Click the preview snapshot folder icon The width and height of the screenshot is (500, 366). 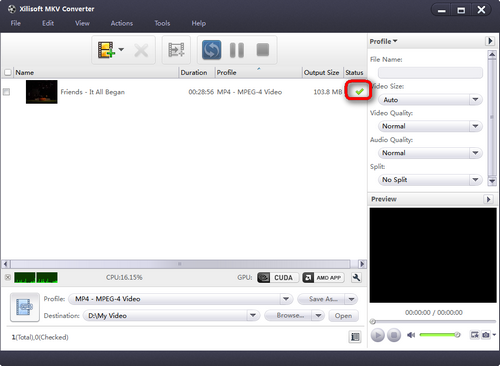click(x=474, y=335)
